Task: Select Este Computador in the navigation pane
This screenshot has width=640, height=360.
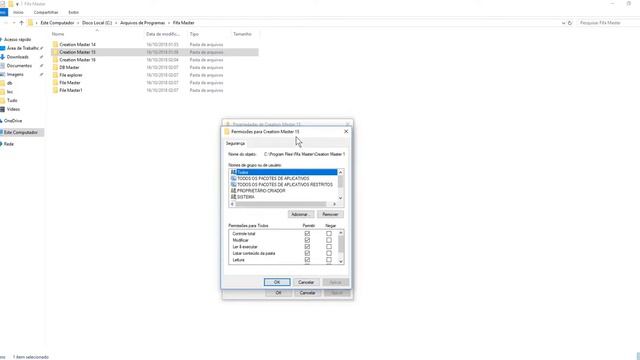Action: pyautogui.click(x=21, y=133)
